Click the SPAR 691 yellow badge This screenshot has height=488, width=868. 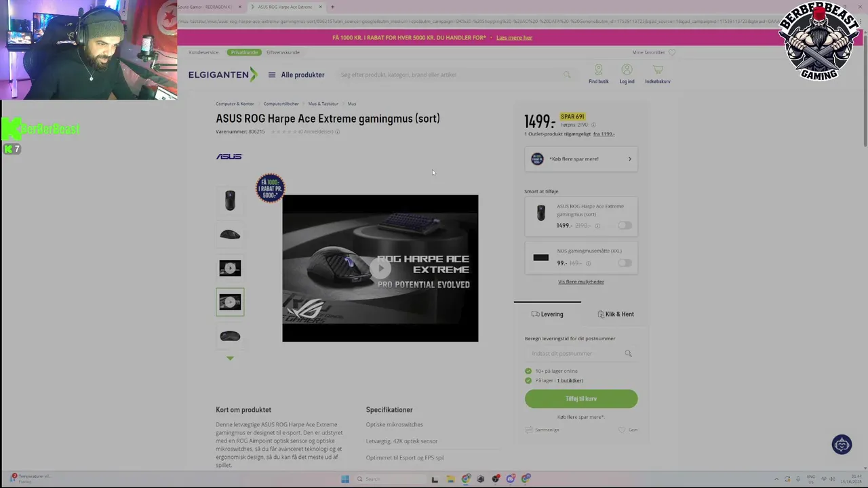tap(572, 117)
